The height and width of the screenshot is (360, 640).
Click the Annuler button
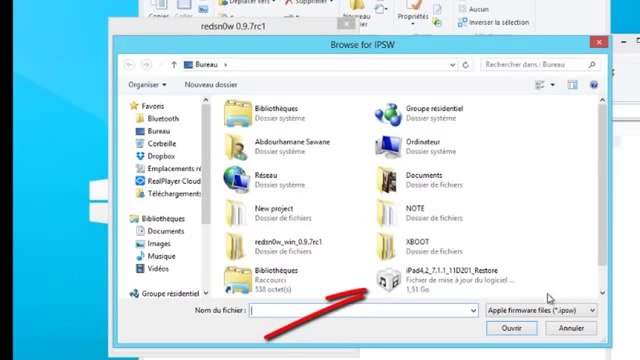[571, 328]
